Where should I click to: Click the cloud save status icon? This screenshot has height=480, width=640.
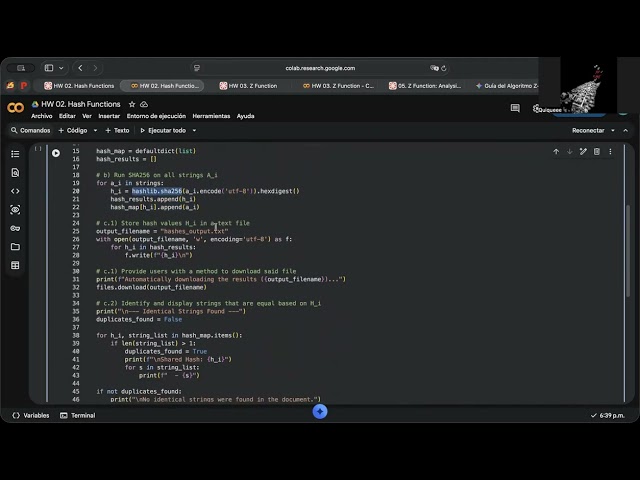pos(144,104)
